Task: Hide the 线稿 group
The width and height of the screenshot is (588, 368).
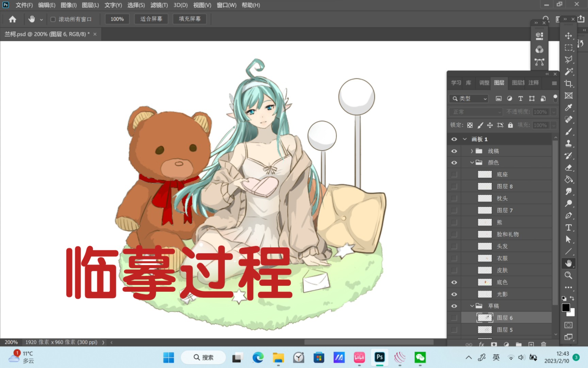Action: pos(454,151)
